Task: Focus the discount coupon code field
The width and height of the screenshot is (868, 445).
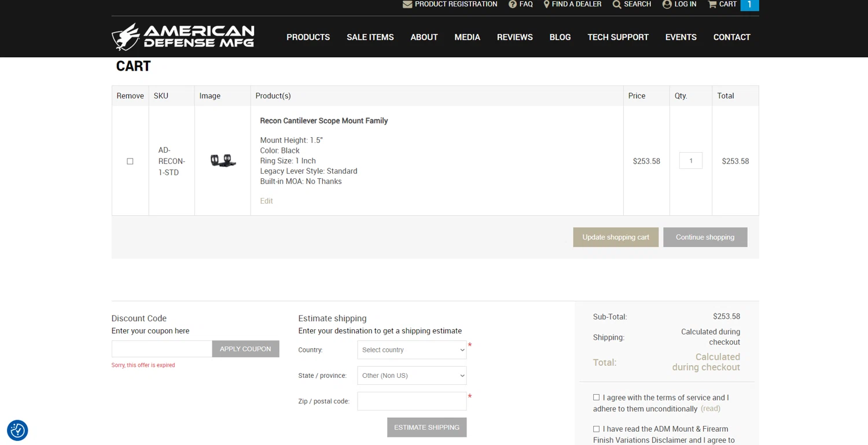Action: [x=162, y=349]
